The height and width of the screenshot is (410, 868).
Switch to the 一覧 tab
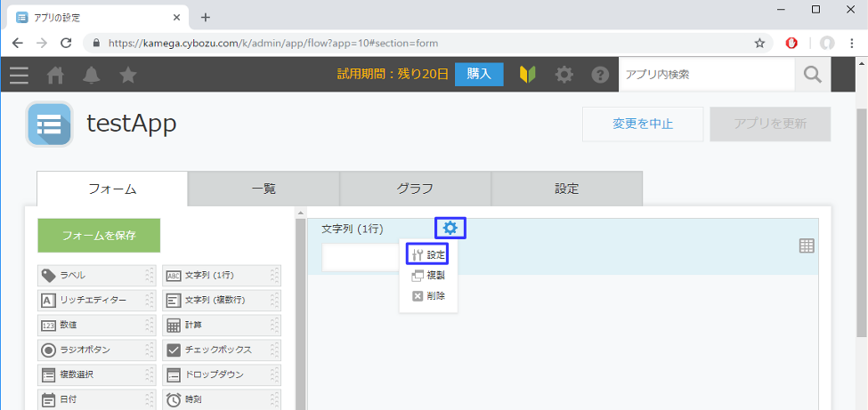click(x=264, y=189)
